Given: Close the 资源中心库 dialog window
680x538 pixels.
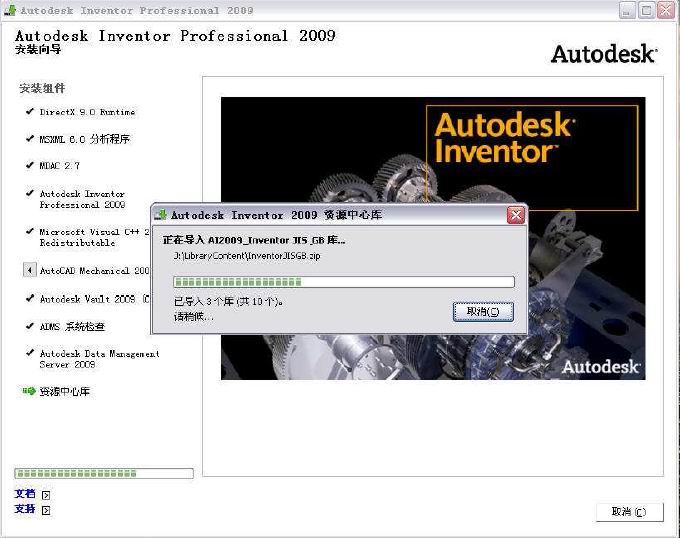Looking at the screenshot, I should tap(516, 215).
